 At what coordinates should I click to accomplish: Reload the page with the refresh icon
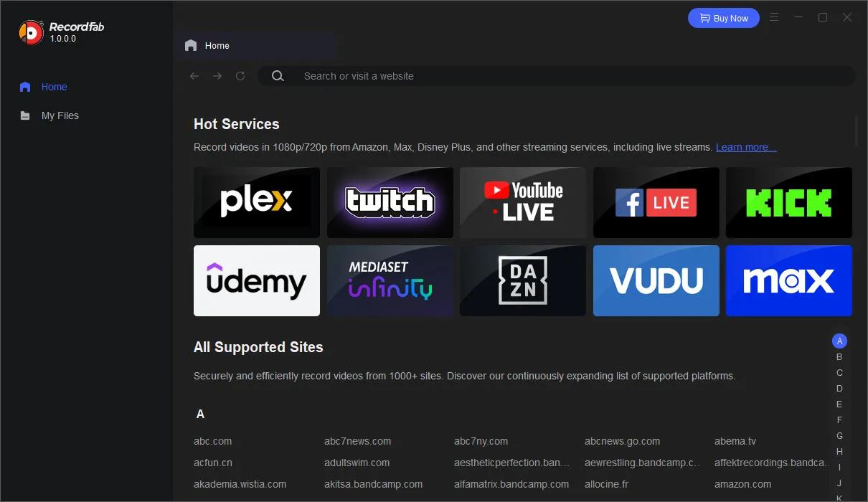coord(240,76)
